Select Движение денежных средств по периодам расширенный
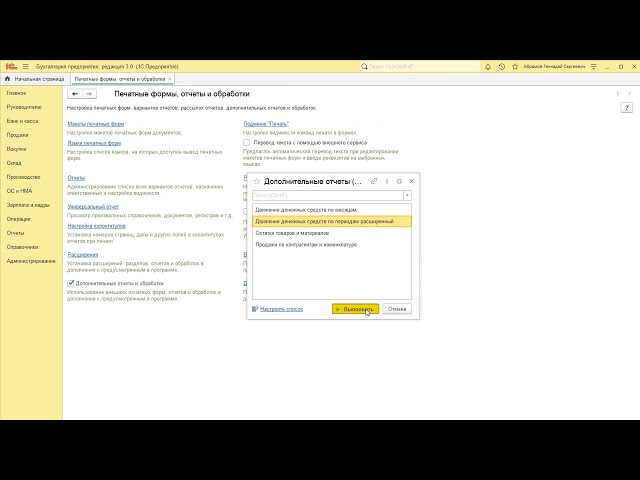The width and height of the screenshot is (640, 480). 332,221
